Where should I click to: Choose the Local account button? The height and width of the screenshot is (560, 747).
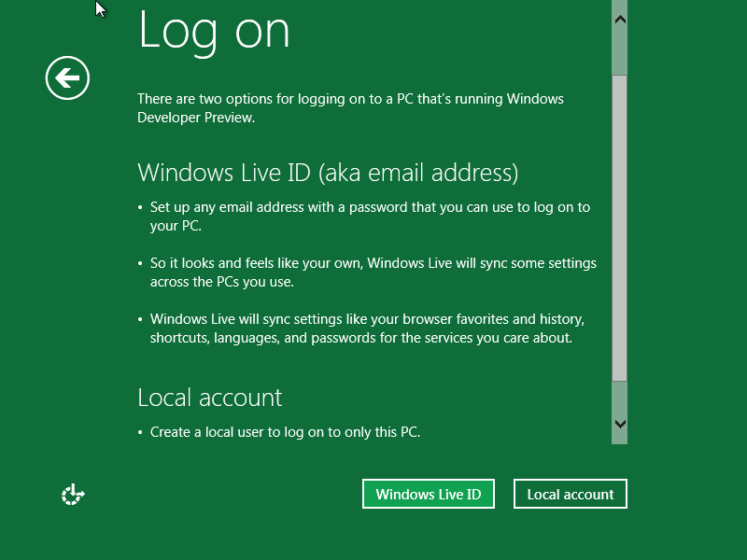(x=571, y=494)
